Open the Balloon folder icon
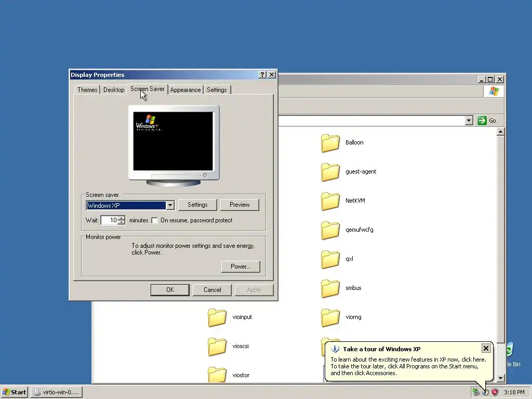The image size is (532, 399). (330, 143)
